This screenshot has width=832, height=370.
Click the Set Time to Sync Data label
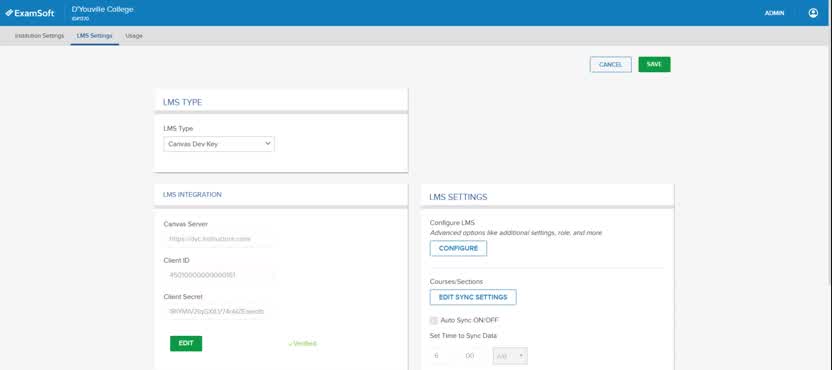pos(463,335)
